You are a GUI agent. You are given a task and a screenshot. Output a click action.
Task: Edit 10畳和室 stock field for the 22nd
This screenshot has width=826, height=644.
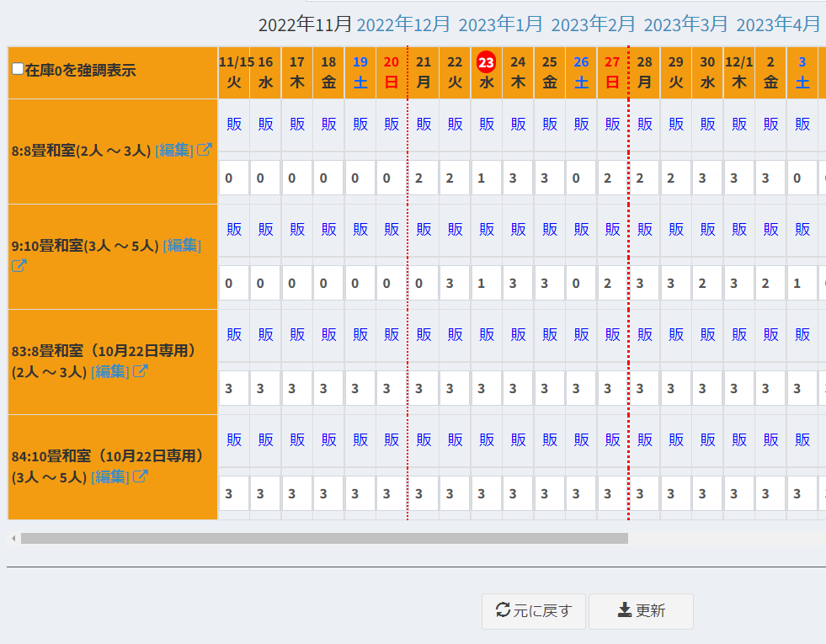(x=455, y=284)
